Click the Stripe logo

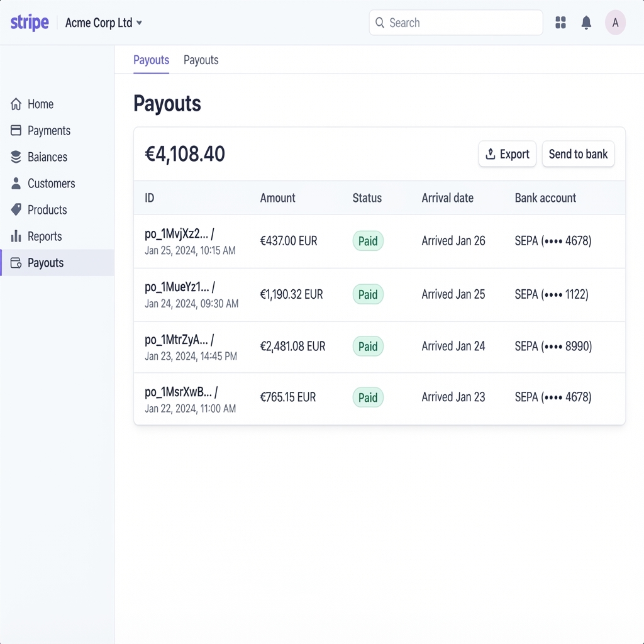pos(30,23)
